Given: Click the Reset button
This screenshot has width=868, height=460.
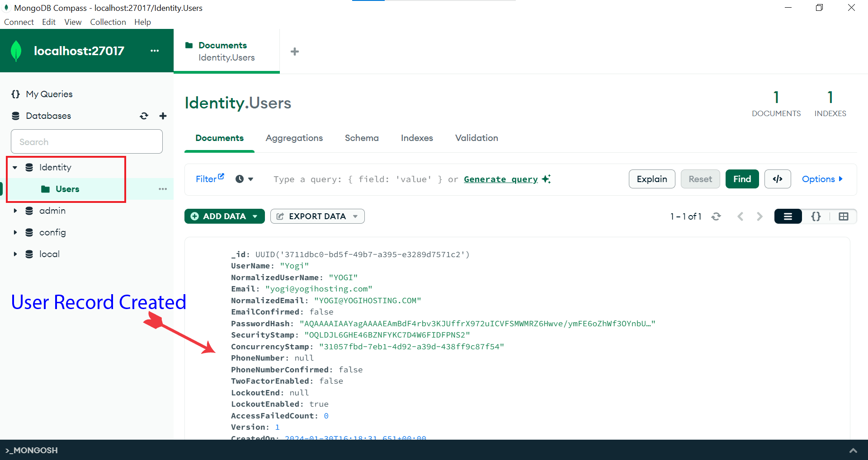Looking at the screenshot, I should tap(700, 179).
